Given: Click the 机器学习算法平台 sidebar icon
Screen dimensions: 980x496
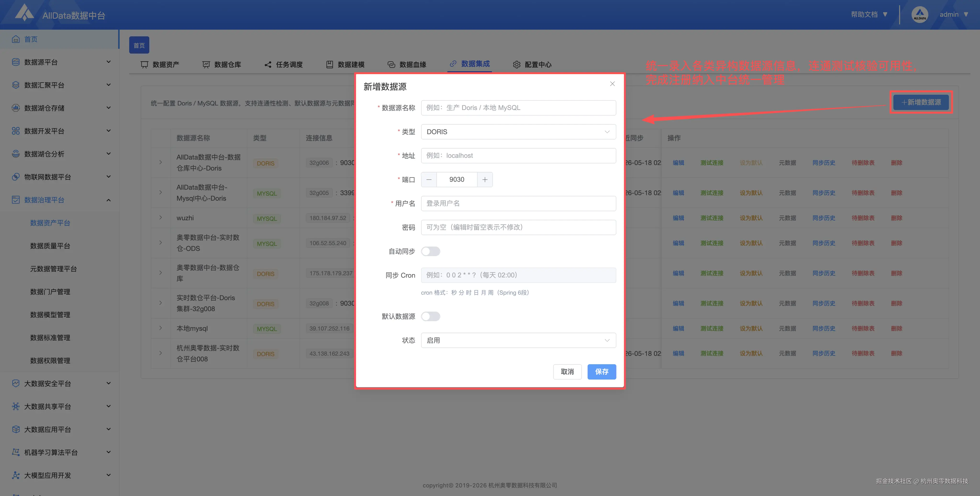Looking at the screenshot, I should 16,452.
